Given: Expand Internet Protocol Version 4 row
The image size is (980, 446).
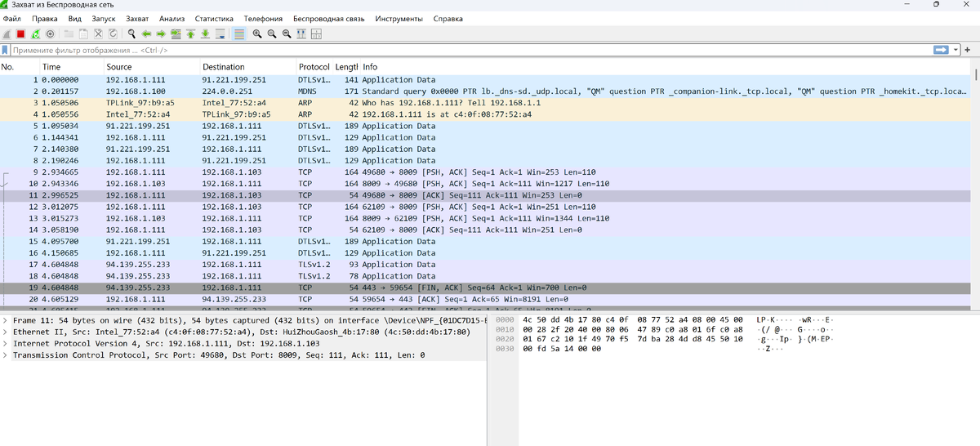Looking at the screenshot, I should pyautogui.click(x=6, y=344).
